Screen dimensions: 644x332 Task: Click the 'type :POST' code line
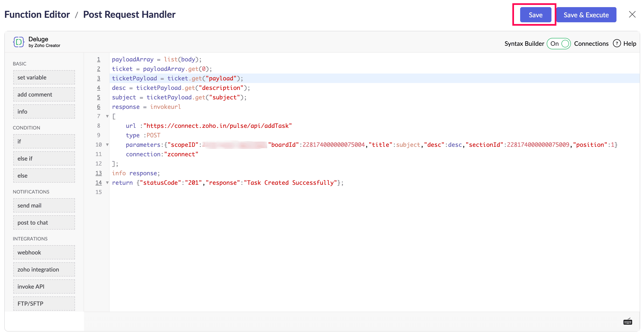click(x=143, y=135)
